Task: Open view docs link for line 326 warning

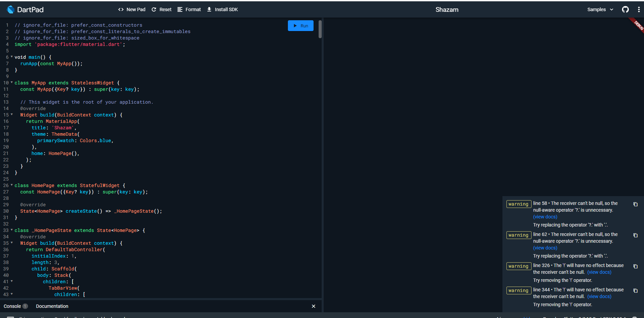Action: (x=599, y=272)
